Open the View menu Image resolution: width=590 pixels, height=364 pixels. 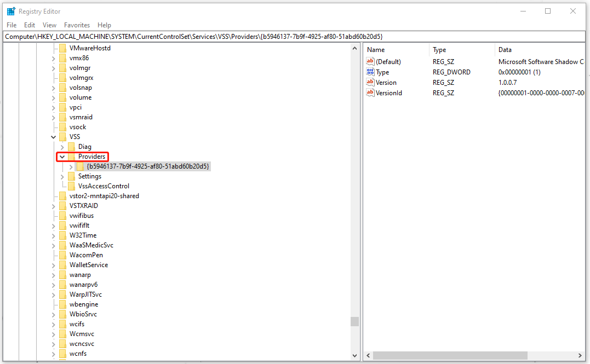pos(49,25)
